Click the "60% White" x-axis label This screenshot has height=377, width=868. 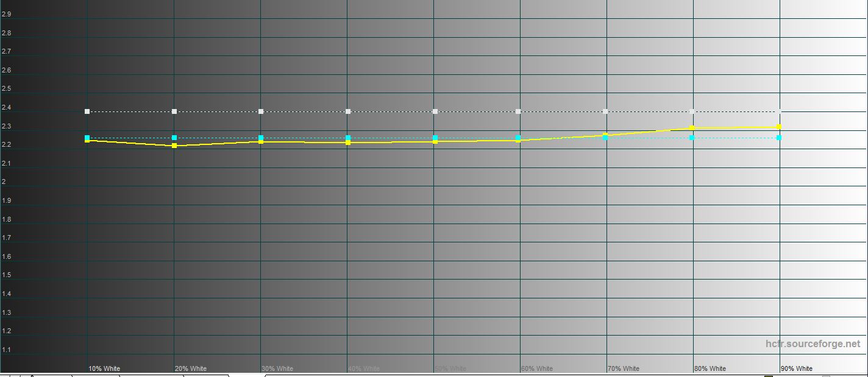[537, 368]
